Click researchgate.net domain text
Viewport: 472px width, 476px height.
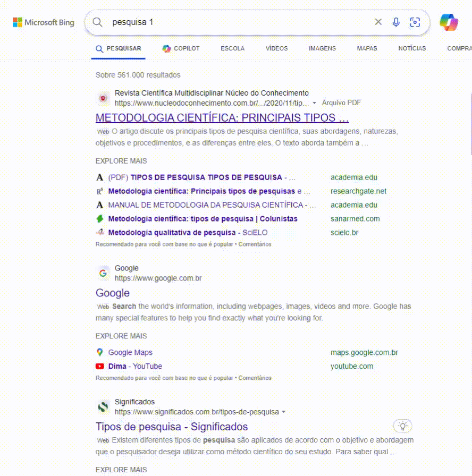click(358, 191)
